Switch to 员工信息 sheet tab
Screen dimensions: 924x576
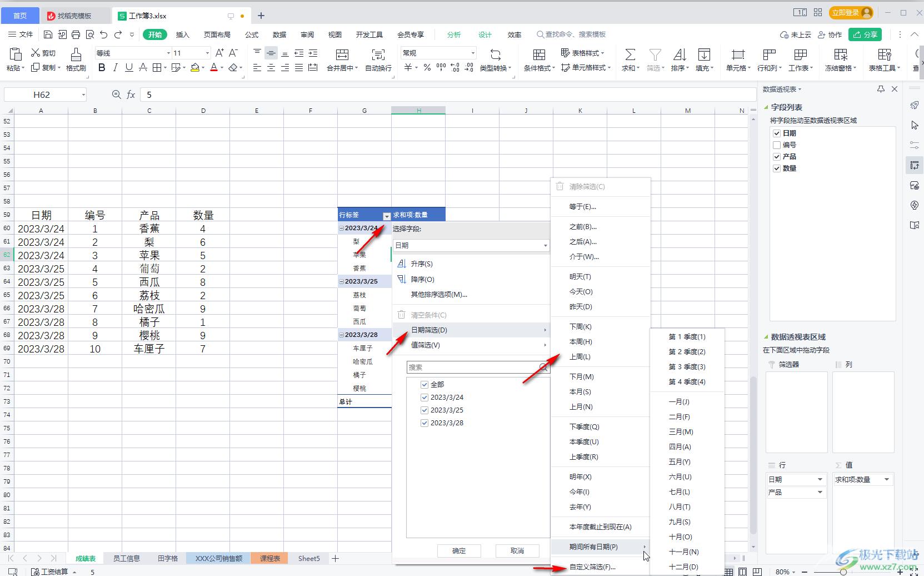126,558
